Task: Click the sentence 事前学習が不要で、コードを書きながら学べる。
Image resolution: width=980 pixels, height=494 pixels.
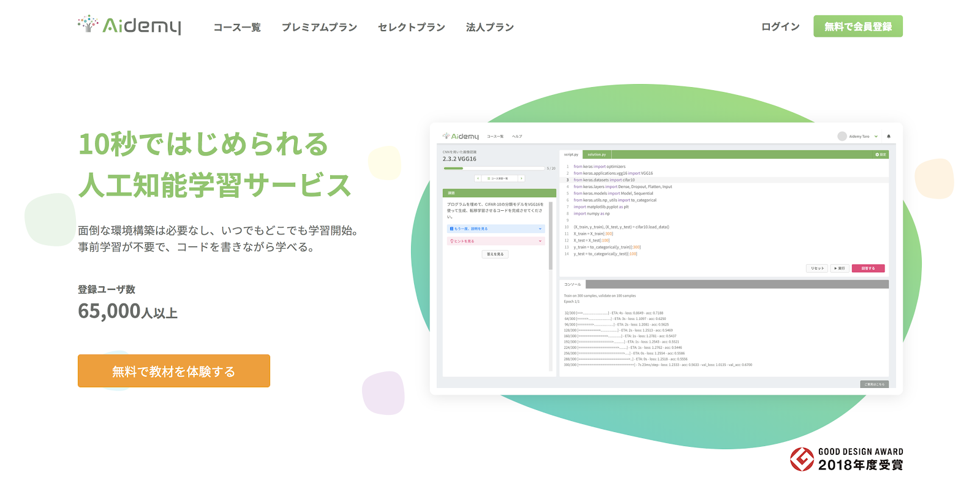Action: (x=196, y=248)
